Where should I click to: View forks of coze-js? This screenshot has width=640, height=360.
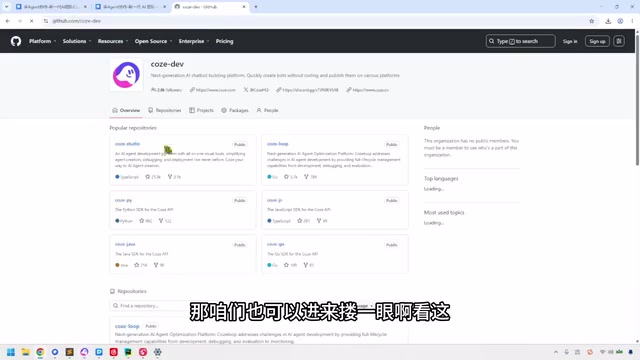click(x=322, y=221)
